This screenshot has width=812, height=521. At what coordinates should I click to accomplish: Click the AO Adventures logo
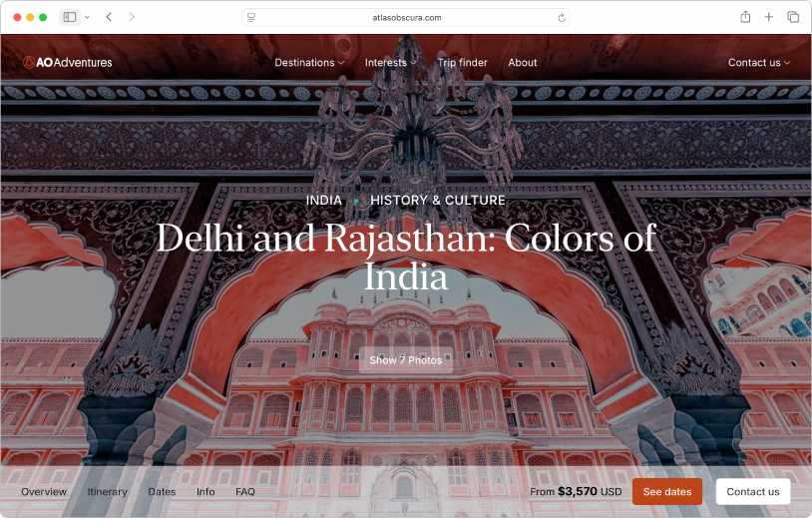[67, 62]
